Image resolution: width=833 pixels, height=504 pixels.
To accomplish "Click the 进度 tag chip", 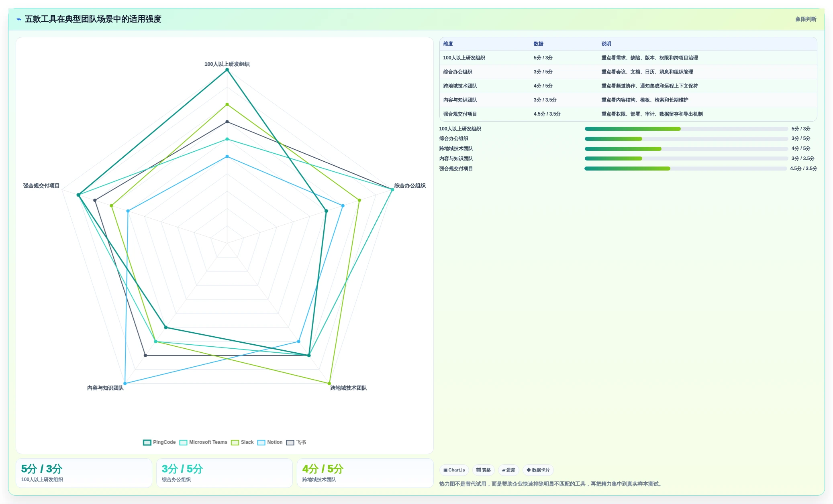I will click(x=508, y=470).
